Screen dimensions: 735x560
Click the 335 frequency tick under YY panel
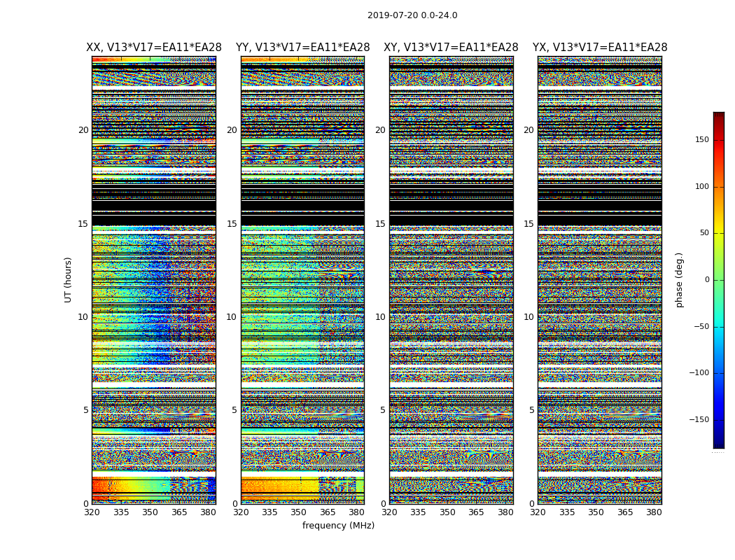[x=269, y=512]
